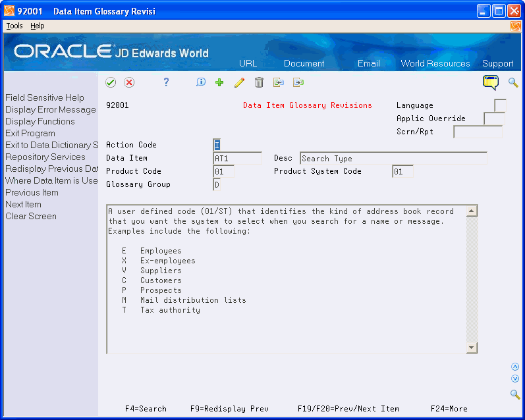
Task: Click the Prospects line in glossary text
Action: (x=152, y=290)
